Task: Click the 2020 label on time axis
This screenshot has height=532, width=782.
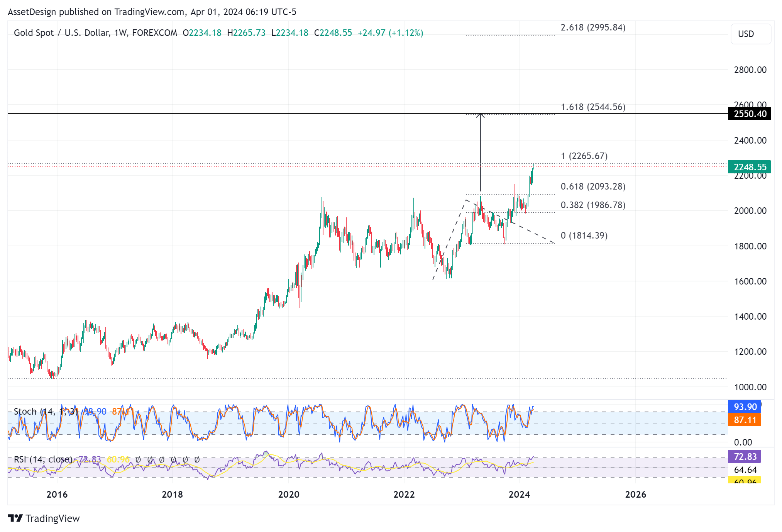Action: click(x=289, y=494)
